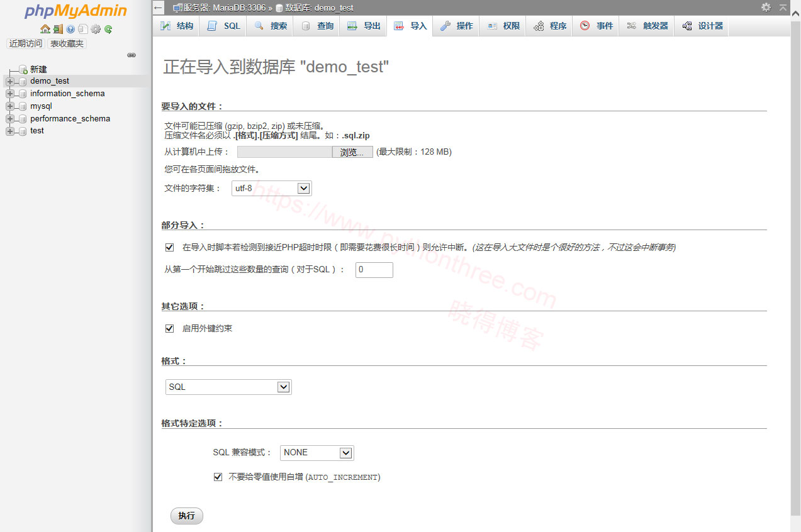Select the 导入 tab
The image size is (801, 532).
pos(410,26)
